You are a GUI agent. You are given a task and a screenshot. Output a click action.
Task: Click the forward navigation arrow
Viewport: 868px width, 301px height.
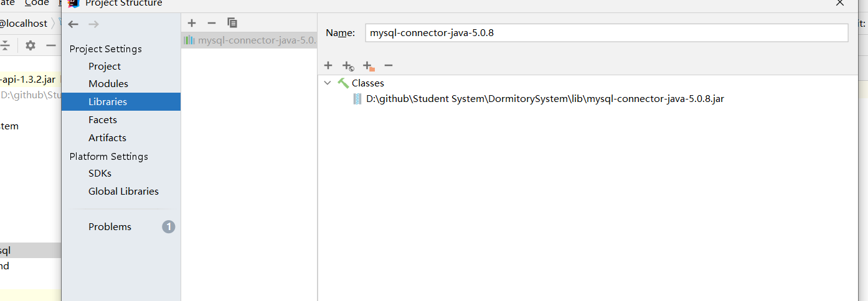tap(93, 24)
